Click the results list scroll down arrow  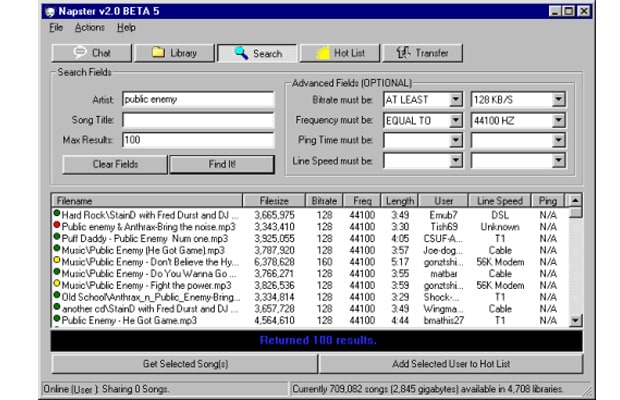575,320
